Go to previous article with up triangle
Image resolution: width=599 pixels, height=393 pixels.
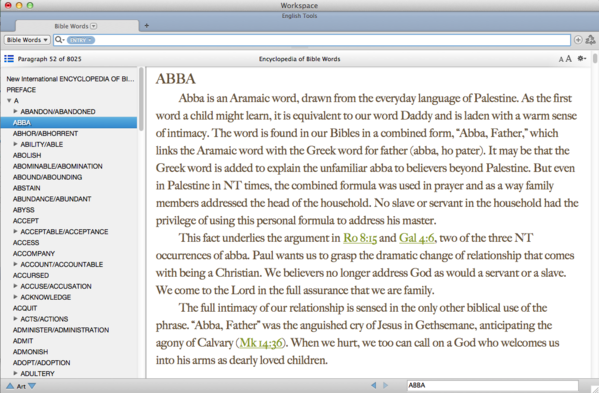[10, 386]
